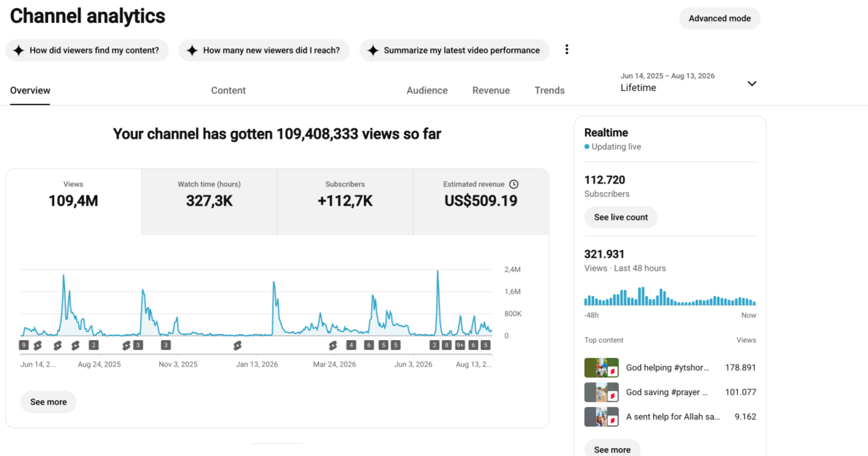Click the "Mar 24, 2026" date label

click(335, 364)
